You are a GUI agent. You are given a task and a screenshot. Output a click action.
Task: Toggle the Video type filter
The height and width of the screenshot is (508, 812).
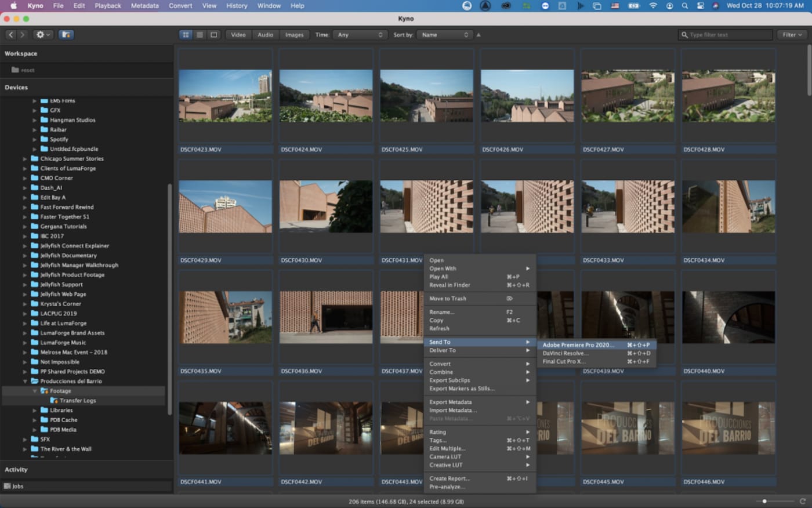(238, 35)
